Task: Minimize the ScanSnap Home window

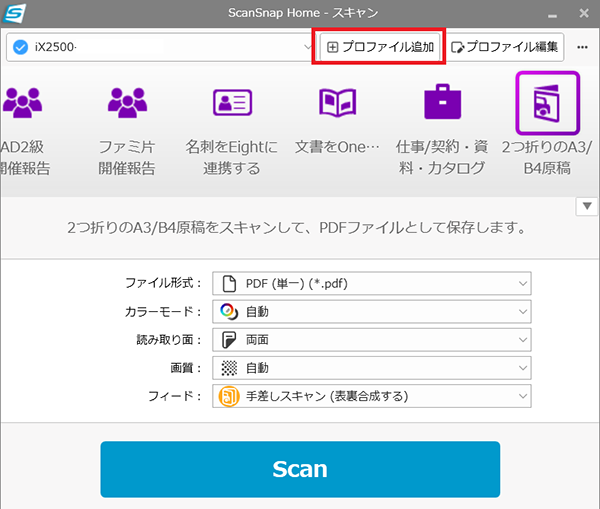Action: pyautogui.click(x=552, y=15)
